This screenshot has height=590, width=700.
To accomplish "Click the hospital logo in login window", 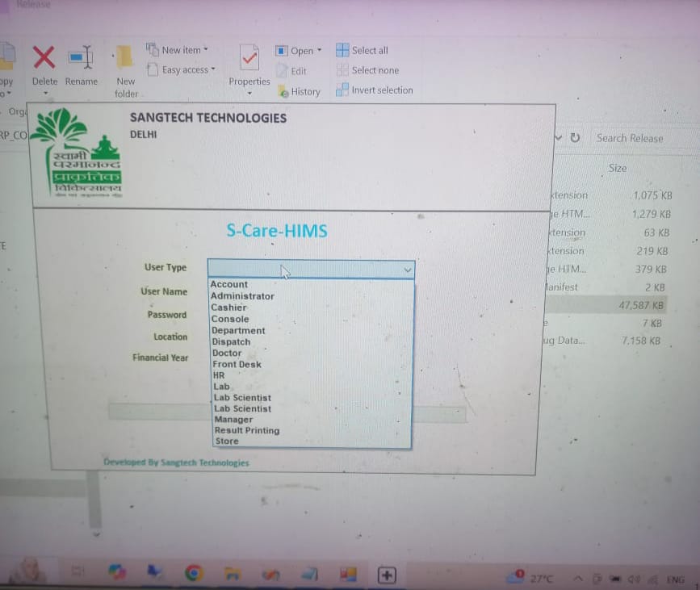I will [x=76, y=153].
